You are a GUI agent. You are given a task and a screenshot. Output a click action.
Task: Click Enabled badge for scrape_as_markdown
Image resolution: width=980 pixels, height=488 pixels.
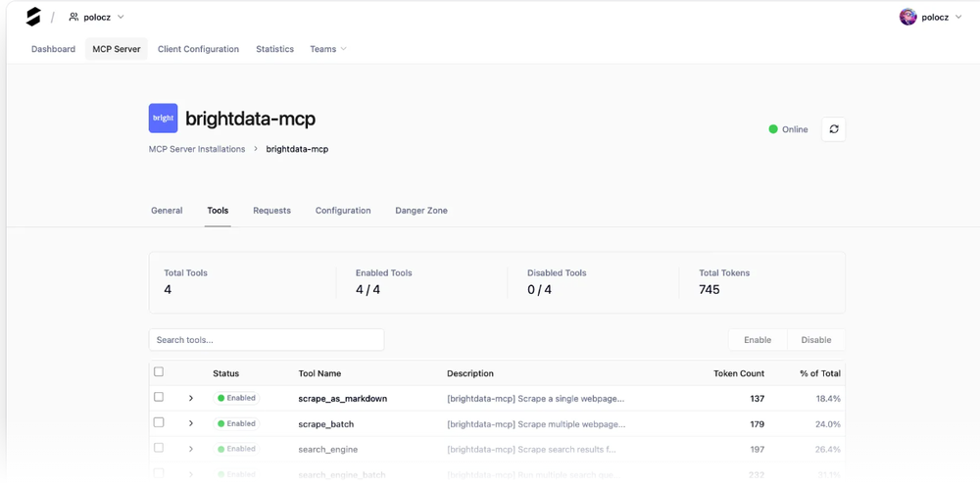point(236,398)
